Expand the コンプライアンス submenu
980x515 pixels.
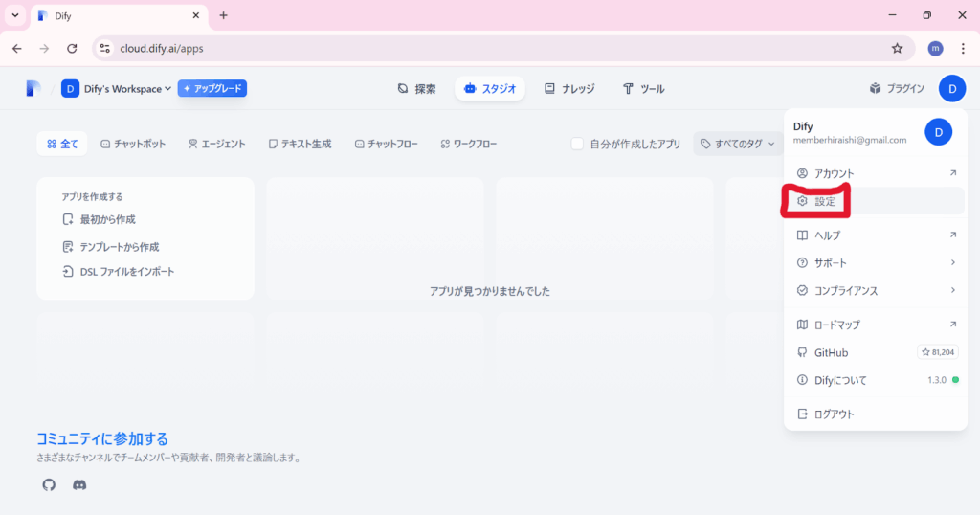click(x=876, y=291)
